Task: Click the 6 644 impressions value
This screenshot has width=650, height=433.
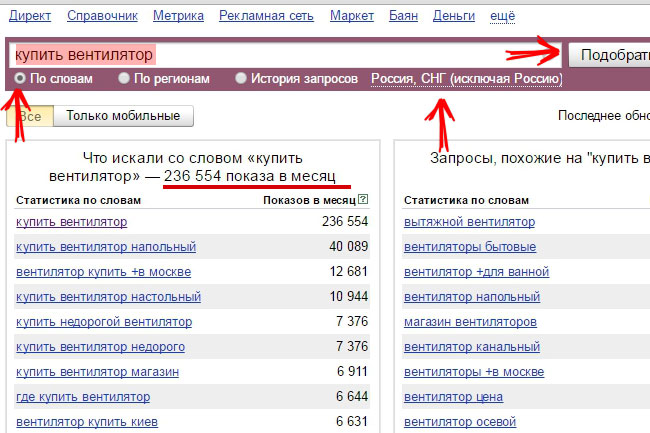Action: 352,397
